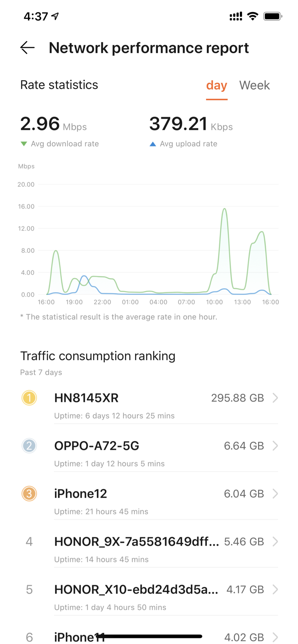
Task: Tap the bronze rank 3 badge for iPhone12
Action: click(29, 493)
